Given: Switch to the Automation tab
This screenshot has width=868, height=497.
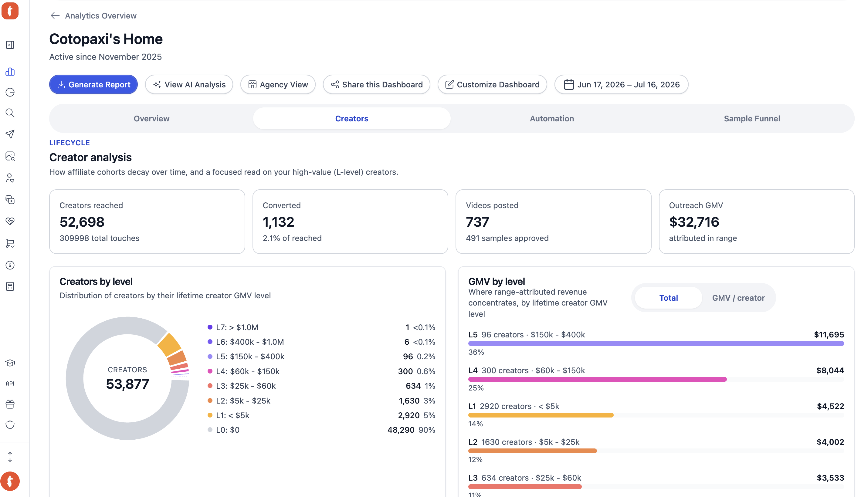Looking at the screenshot, I should pos(551,118).
